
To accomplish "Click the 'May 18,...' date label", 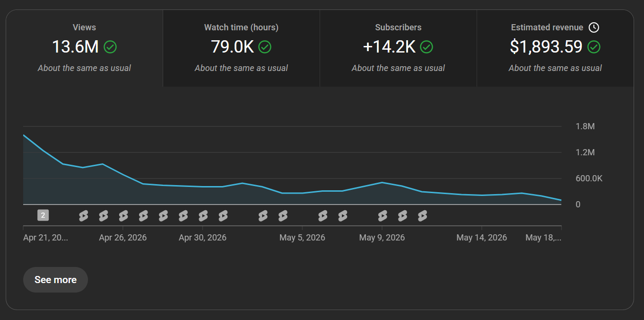I will (543, 238).
